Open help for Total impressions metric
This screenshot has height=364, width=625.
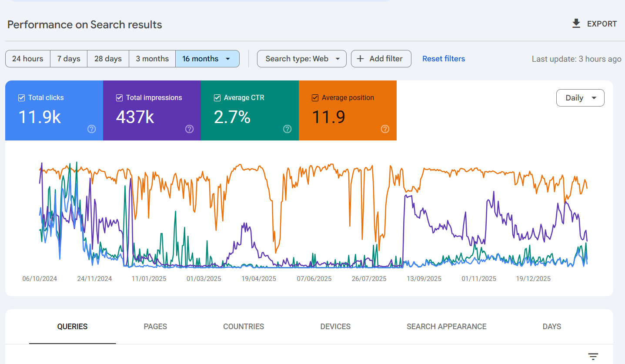click(x=189, y=129)
